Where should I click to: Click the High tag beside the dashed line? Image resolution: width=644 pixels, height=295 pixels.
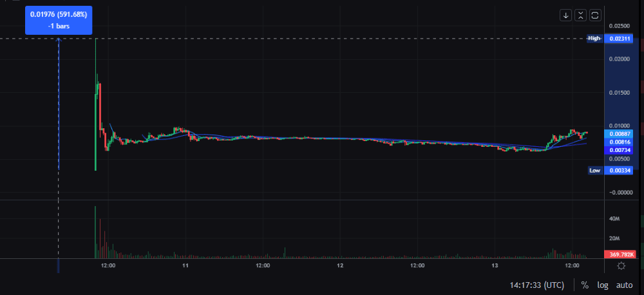[594, 39]
